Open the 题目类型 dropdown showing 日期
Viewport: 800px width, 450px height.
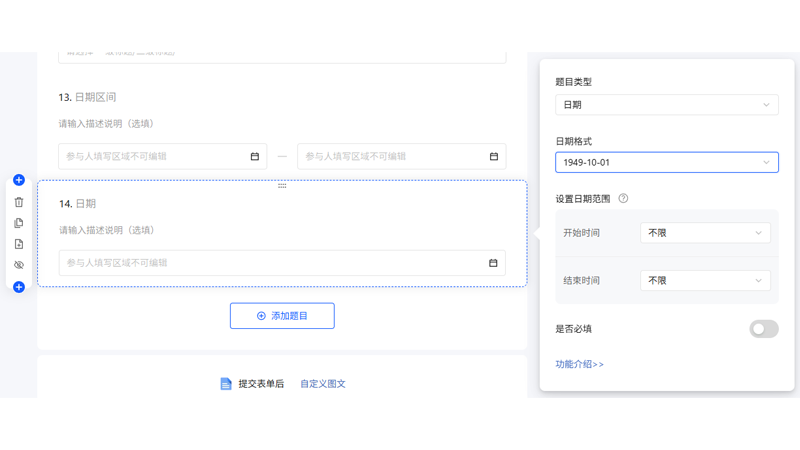pos(666,105)
